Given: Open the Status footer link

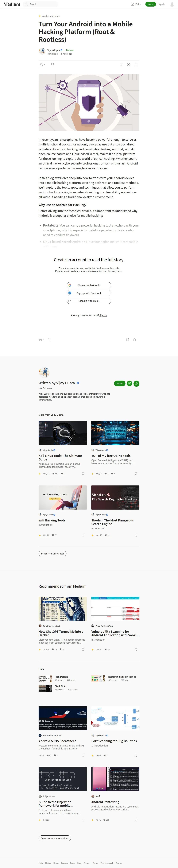Looking at the screenshot, I should [48, 863].
